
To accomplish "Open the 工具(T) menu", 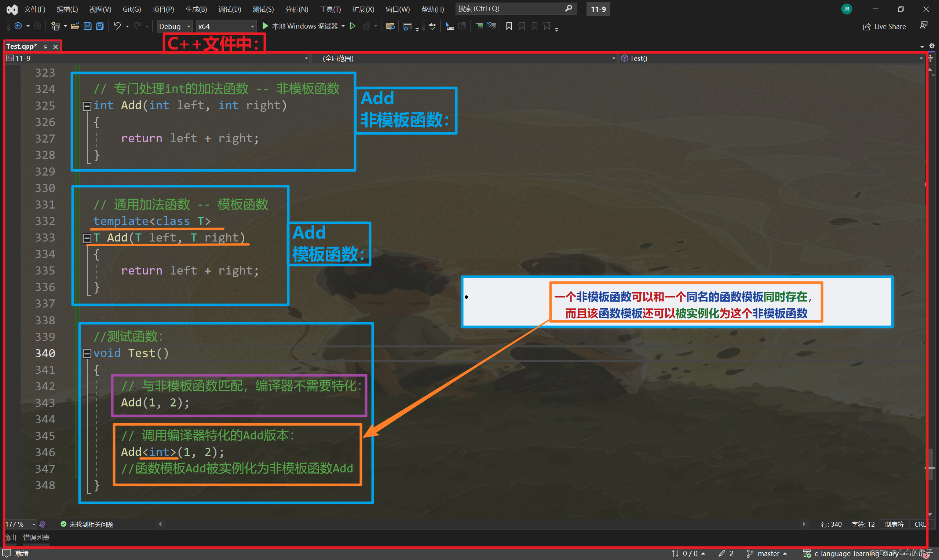I will pos(330,9).
